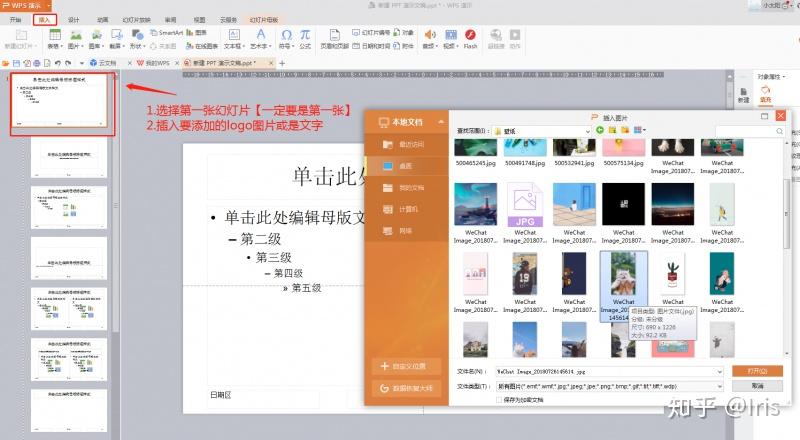This screenshot has height=440, width=800.
Task: Open the 表格 (Table) tool in the ribbon
Action: tap(55, 39)
